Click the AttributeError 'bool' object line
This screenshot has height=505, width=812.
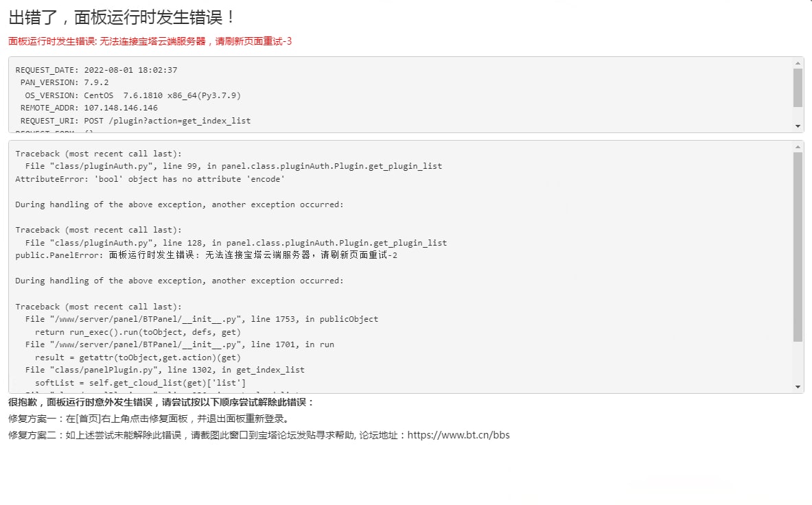[150, 179]
